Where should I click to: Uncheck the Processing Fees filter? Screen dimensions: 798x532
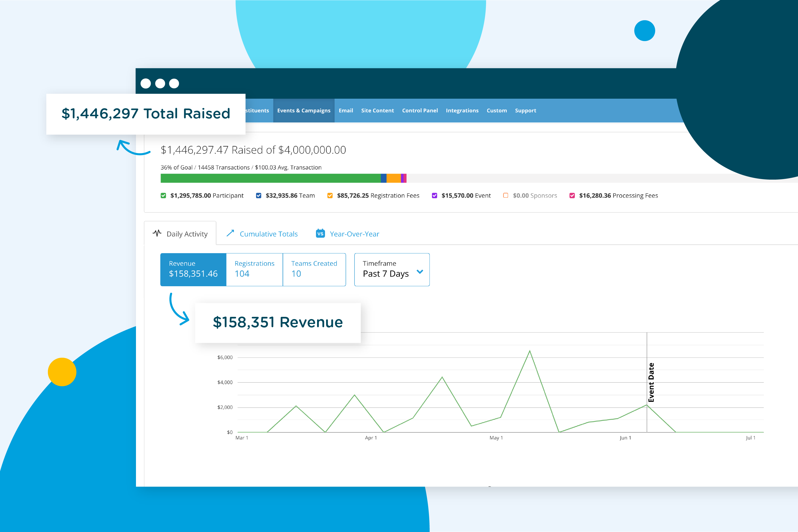(572, 195)
